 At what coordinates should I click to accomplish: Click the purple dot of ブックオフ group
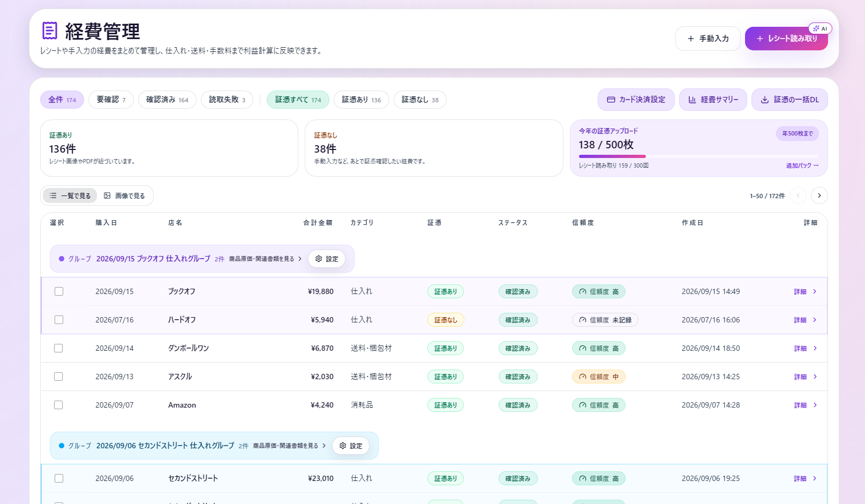tap(62, 259)
